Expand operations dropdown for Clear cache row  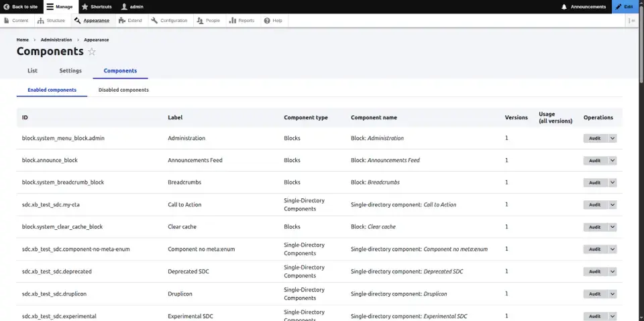click(x=612, y=227)
